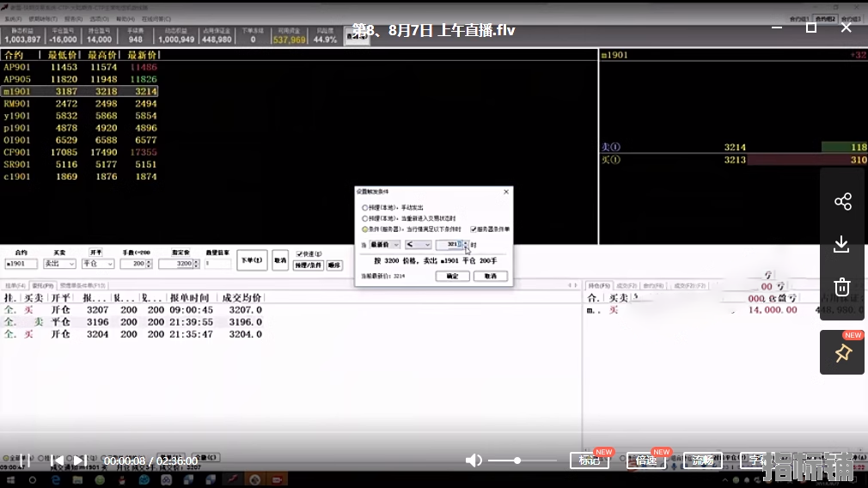Image resolution: width=868 pixels, height=488 pixels.
Task: Select the order row timed 21:39:55
Action: point(133,322)
